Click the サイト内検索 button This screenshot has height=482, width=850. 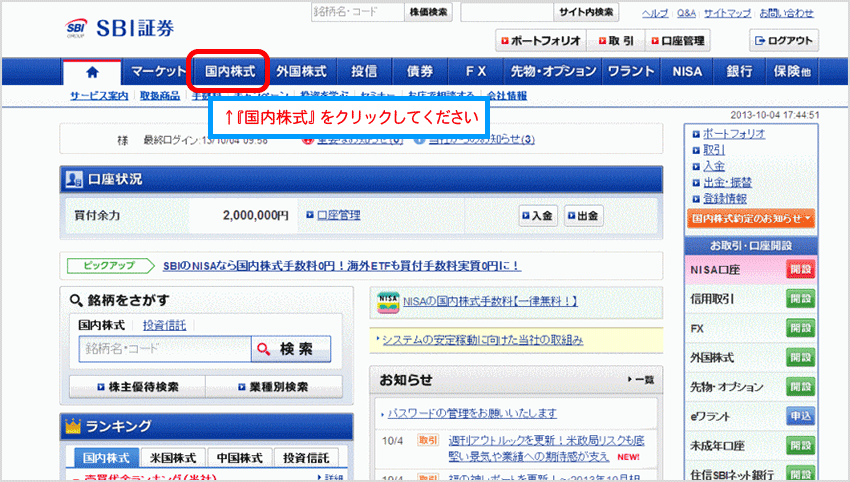tap(586, 12)
